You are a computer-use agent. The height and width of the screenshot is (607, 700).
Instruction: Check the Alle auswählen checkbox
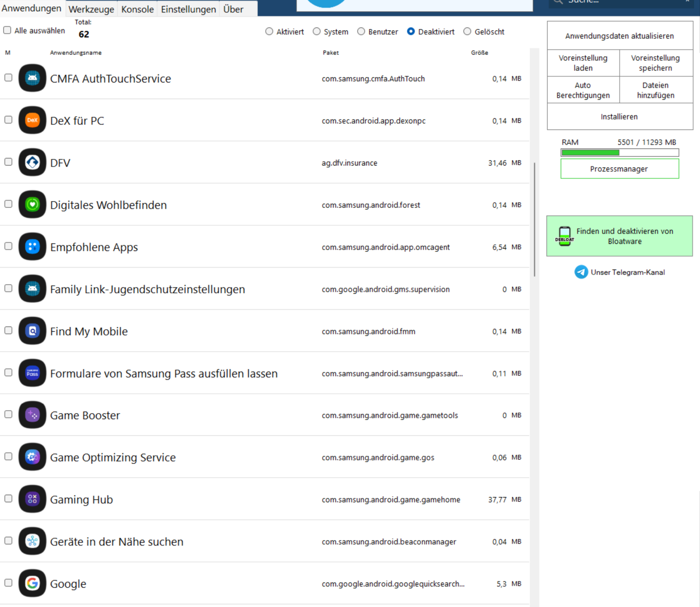coord(7,30)
